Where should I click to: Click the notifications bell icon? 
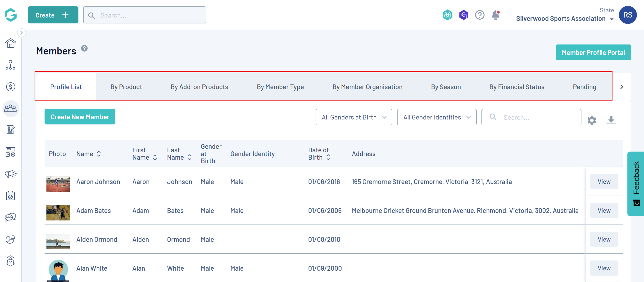tap(495, 15)
